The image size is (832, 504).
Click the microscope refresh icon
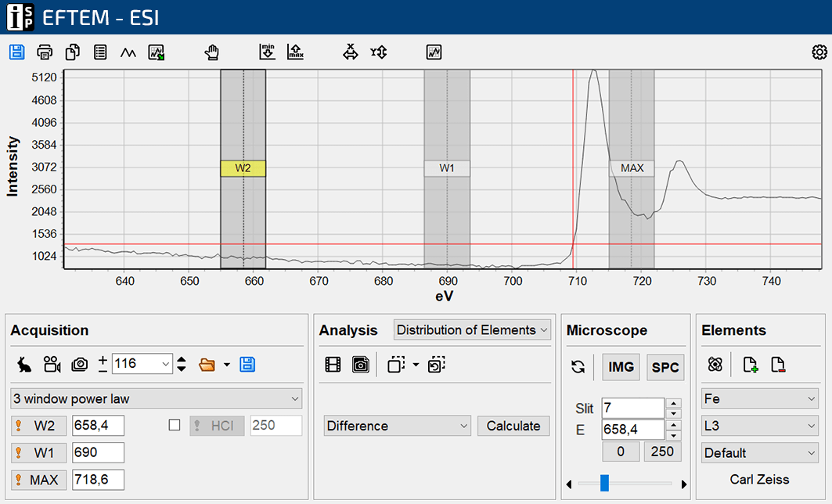(x=578, y=367)
